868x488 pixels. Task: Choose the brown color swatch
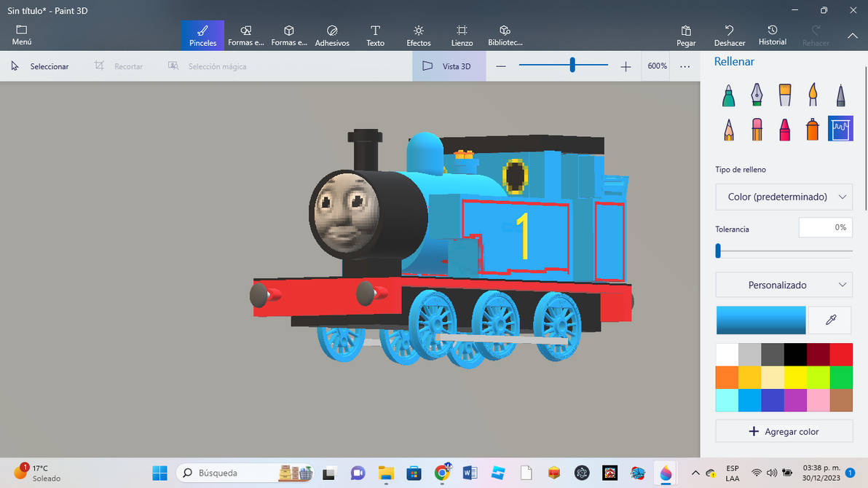(841, 400)
